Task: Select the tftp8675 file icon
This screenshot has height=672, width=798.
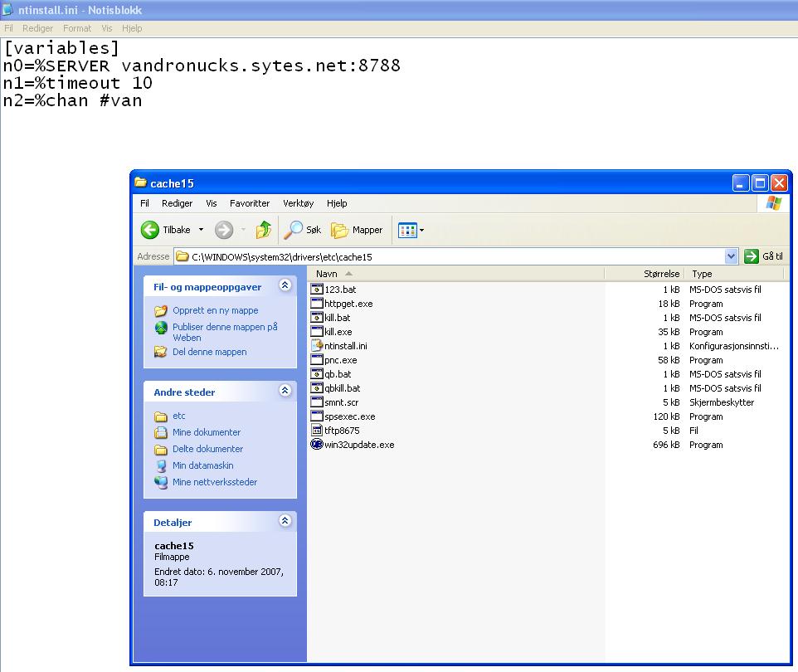Action: (x=317, y=431)
